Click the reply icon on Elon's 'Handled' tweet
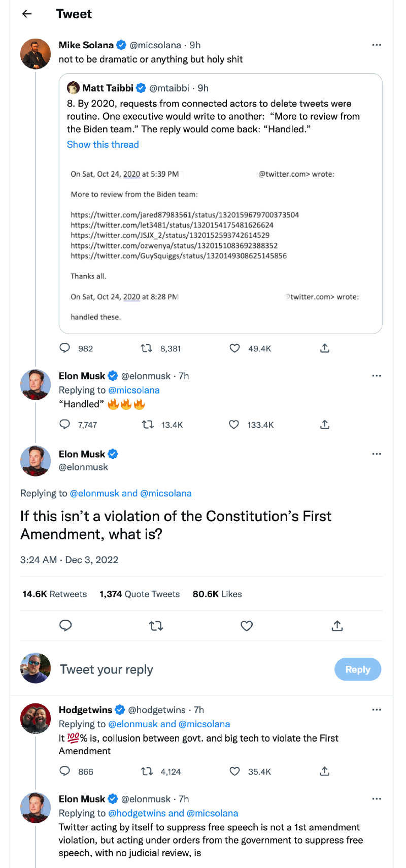Image resolution: width=406 pixels, height=868 pixels. tap(64, 425)
